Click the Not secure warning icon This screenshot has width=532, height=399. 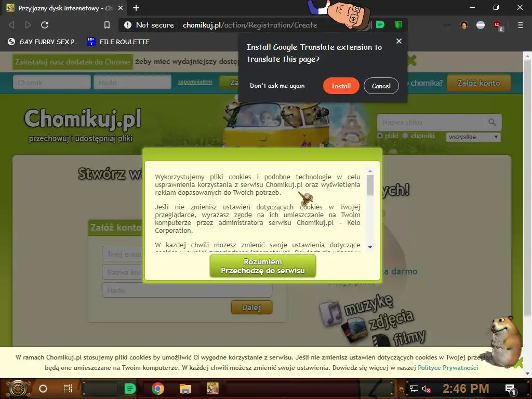128,25
